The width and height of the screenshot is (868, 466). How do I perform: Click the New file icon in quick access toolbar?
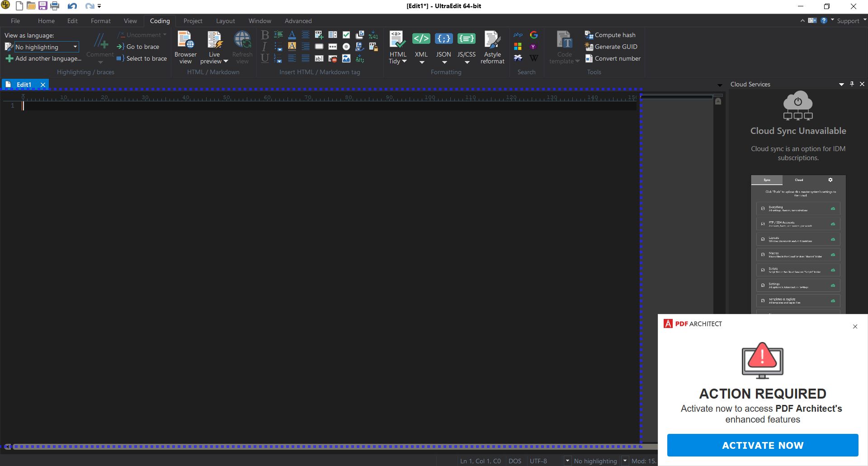(x=19, y=6)
